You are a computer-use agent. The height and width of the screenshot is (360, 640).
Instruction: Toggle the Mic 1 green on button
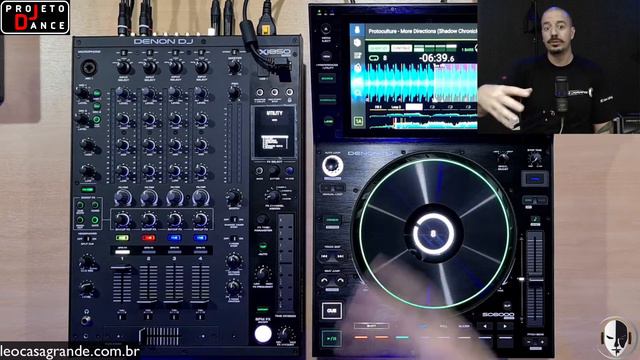pyautogui.click(x=97, y=94)
